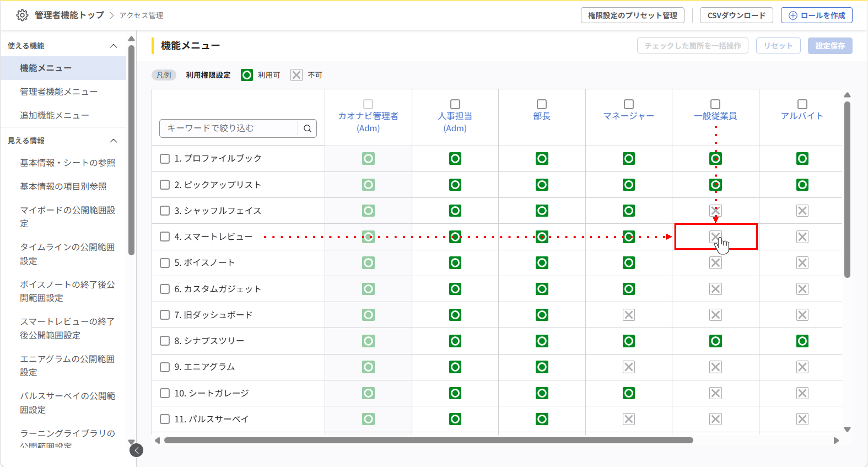868x467 pixels.
Task: Click the table scroll-down arrow
Action: point(847,429)
